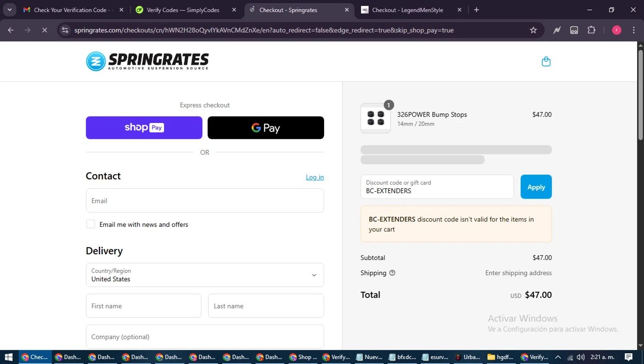644x364 pixels.
Task: Close the Check Your Verification Code tab
Action: 122,10
